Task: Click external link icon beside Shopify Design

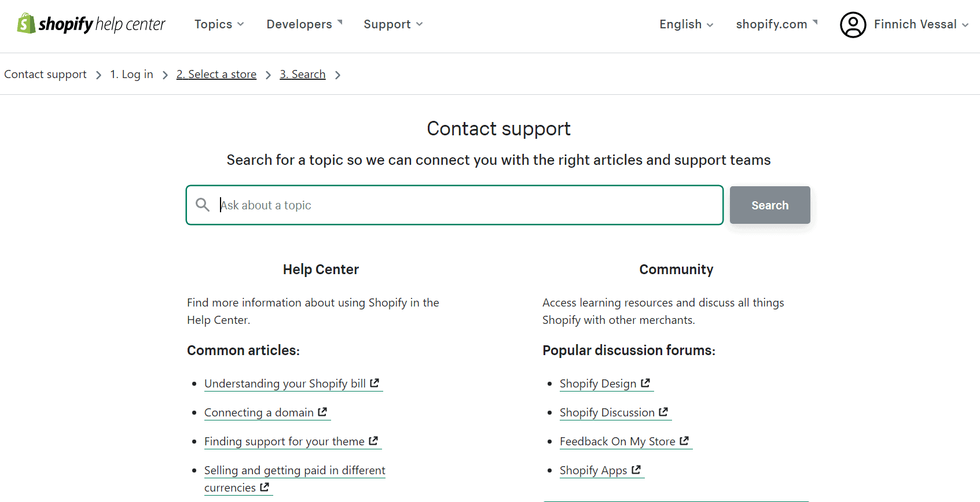Action: tap(645, 383)
